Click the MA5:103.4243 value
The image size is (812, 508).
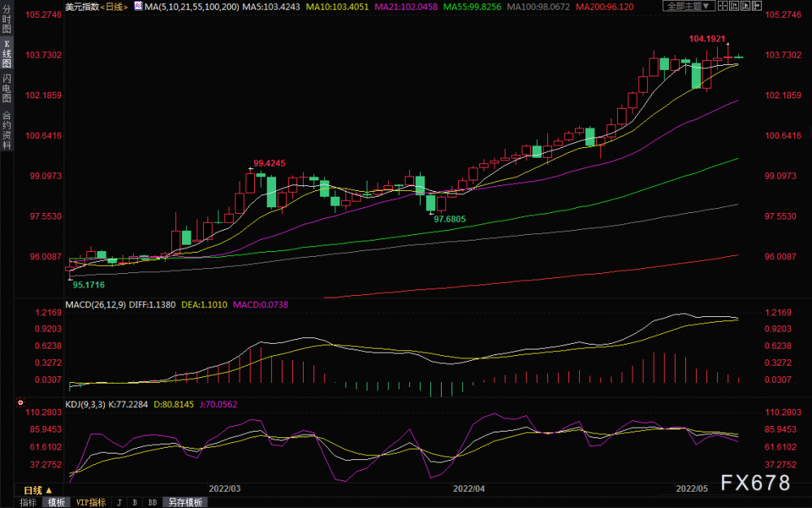(x=271, y=7)
